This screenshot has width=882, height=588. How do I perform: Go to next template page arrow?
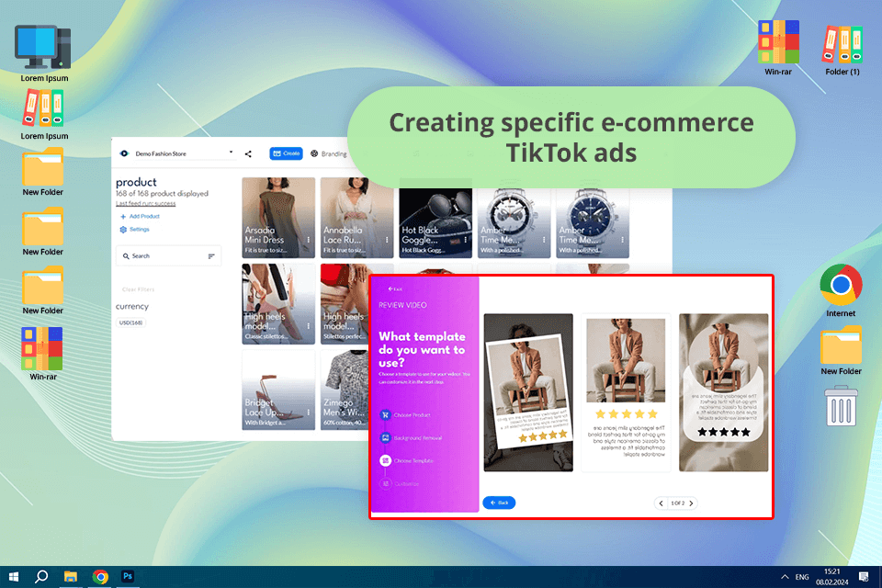(691, 503)
